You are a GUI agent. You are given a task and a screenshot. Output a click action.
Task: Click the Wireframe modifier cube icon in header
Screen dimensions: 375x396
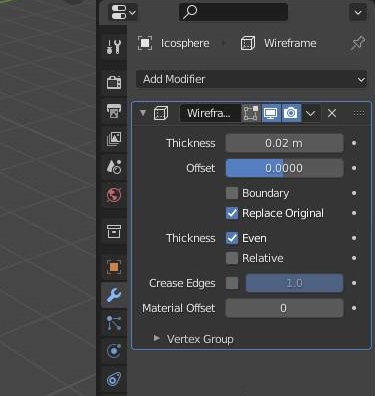[161, 113]
